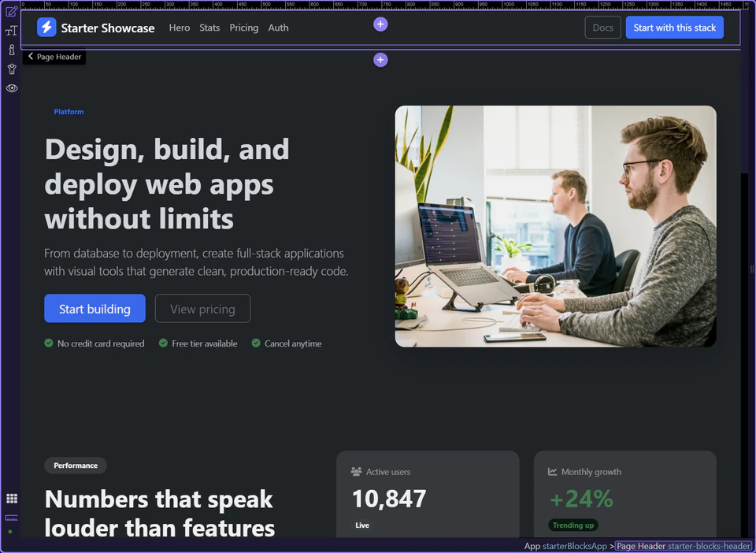Toggle the No credit card required checkmark

click(x=48, y=343)
